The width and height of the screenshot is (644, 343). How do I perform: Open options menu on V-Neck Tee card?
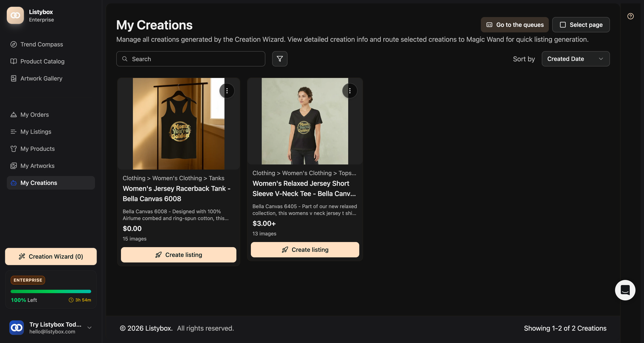(349, 91)
